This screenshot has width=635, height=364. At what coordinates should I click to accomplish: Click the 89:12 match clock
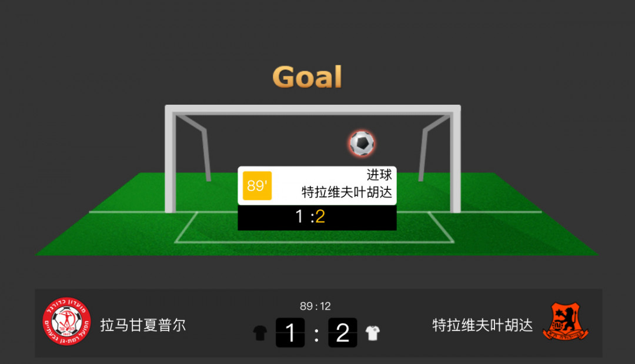coord(316,306)
